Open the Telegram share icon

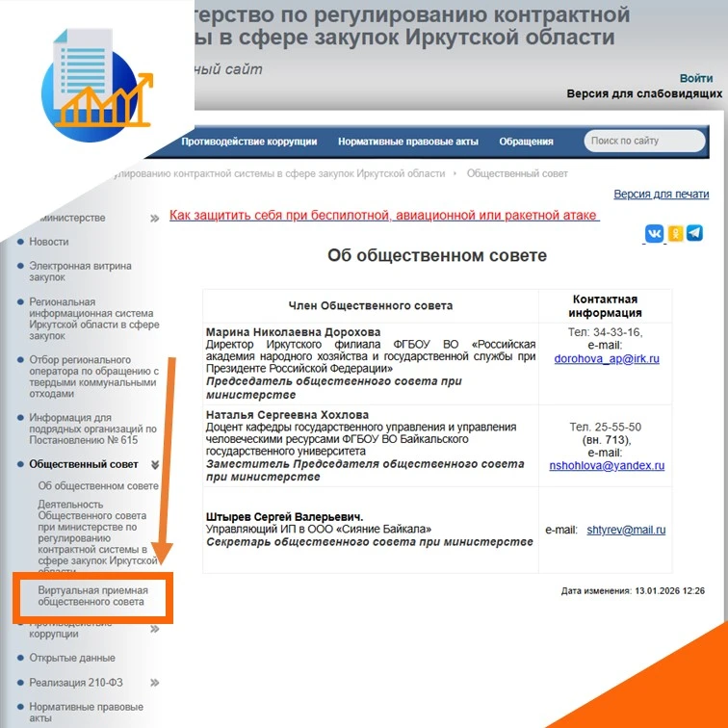(x=694, y=233)
